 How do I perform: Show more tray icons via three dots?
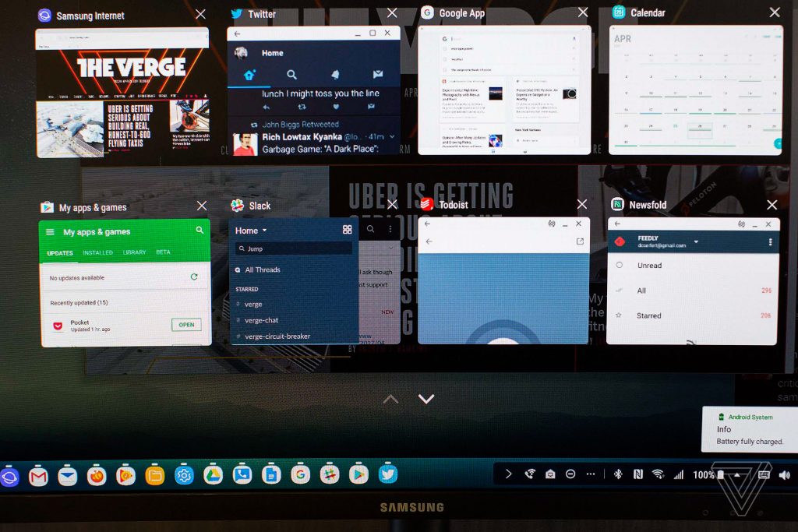[591, 474]
